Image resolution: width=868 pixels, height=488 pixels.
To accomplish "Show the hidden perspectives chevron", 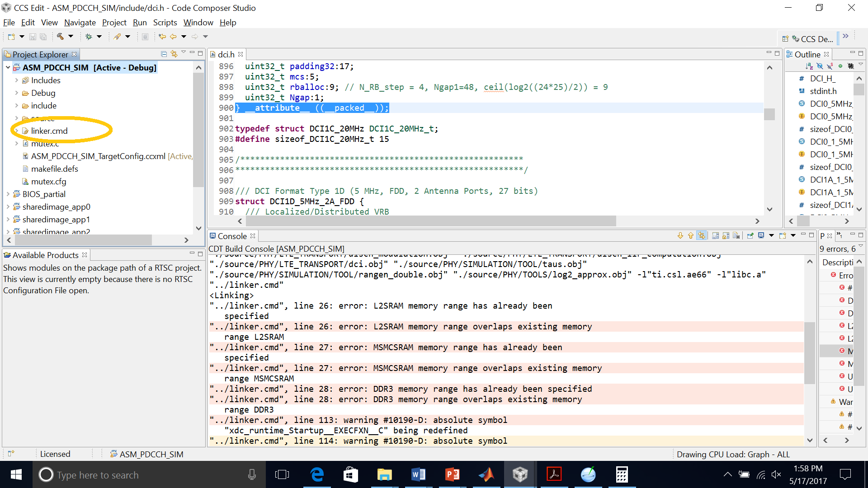I will [845, 36].
